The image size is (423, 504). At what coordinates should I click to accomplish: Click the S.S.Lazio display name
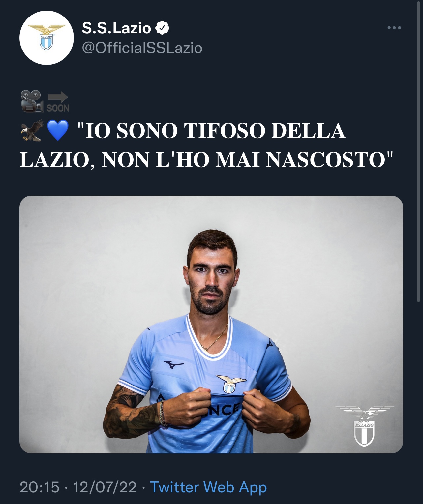pyautogui.click(x=116, y=28)
